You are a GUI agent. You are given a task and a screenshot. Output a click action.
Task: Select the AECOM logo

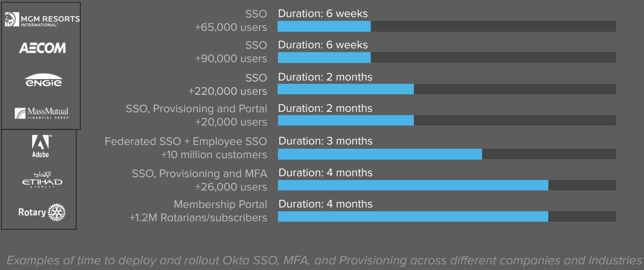42,48
